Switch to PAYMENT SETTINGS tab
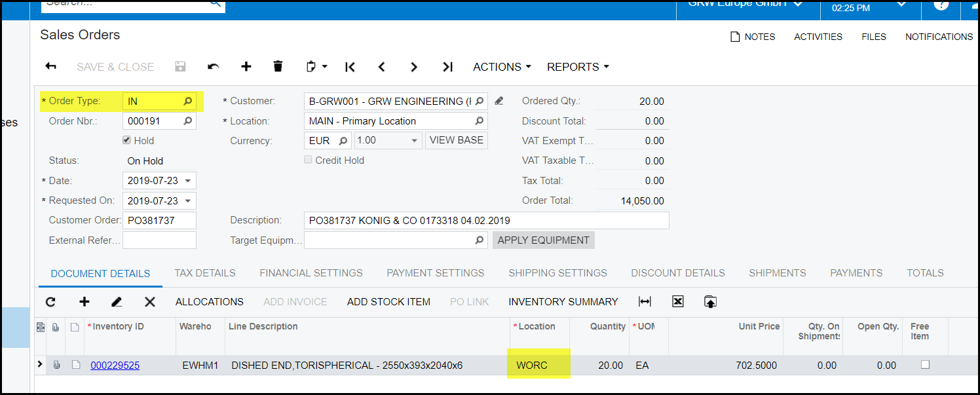980x395 pixels. pos(436,273)
